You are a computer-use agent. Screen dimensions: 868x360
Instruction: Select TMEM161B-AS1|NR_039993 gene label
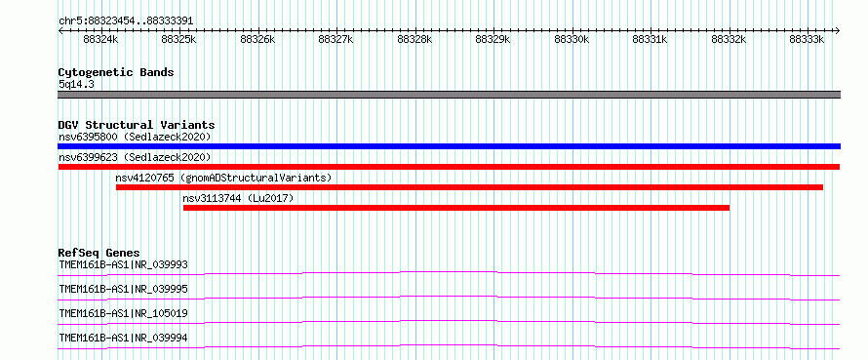[123, 264]
